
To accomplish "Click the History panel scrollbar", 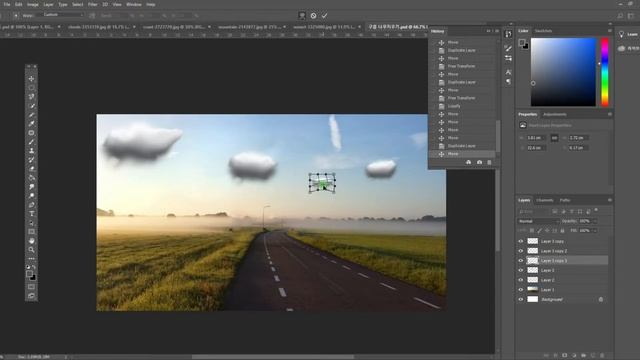I will pos(498,136).
